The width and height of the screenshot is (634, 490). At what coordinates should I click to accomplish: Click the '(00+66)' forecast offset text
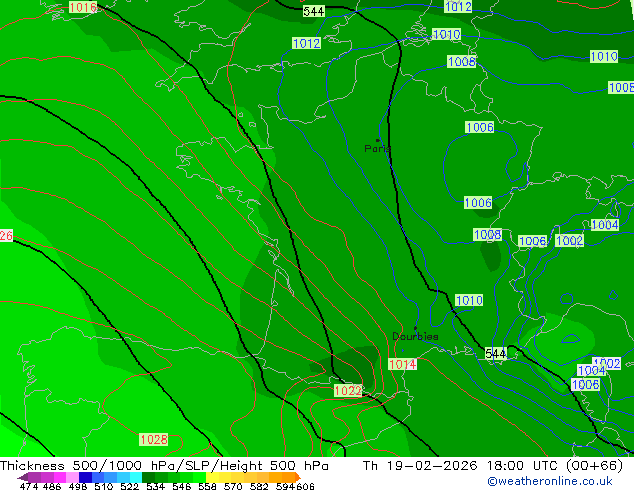pos(594,466)
